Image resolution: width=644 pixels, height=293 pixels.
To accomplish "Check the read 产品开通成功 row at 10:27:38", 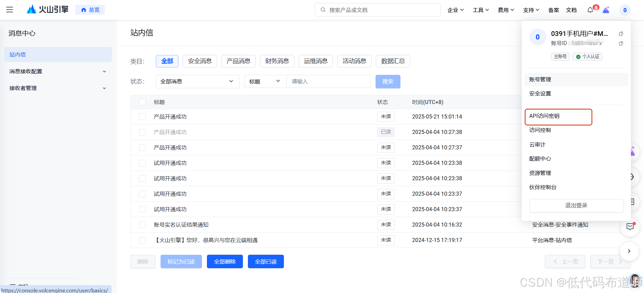I will pos(142,132).
